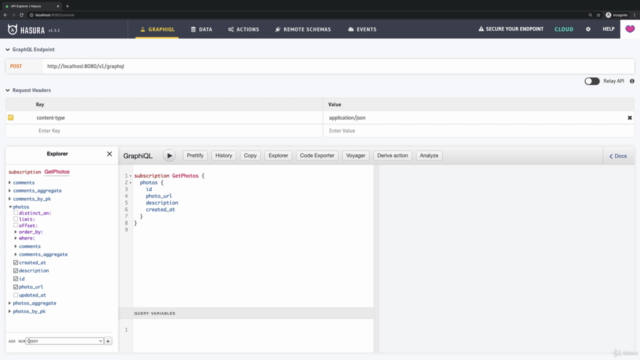Screen dimensions: 640x360
Task: Open the Cloud link
Action: click(564, 29)
